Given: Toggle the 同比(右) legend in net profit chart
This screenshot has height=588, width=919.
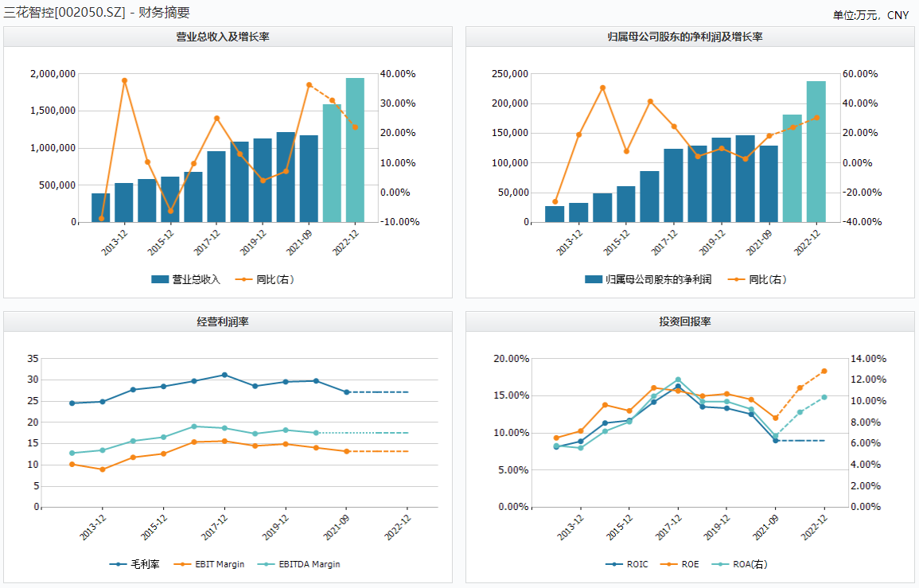Looking at the screenshot, I should click(757, 279).
